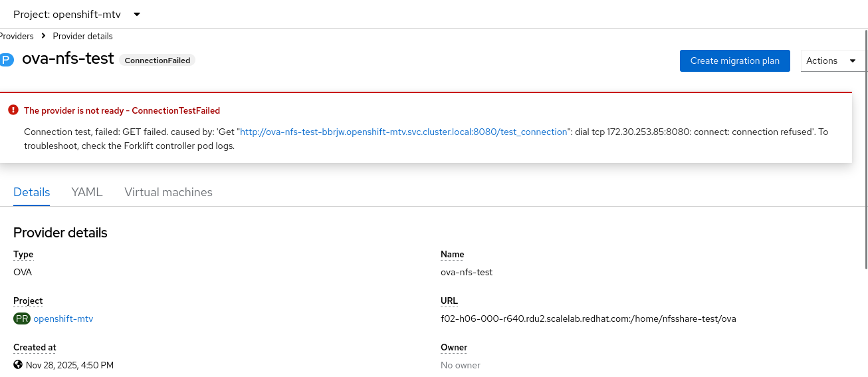
Task: Switch to the YAML tab
Action: (x=87, y=192)
